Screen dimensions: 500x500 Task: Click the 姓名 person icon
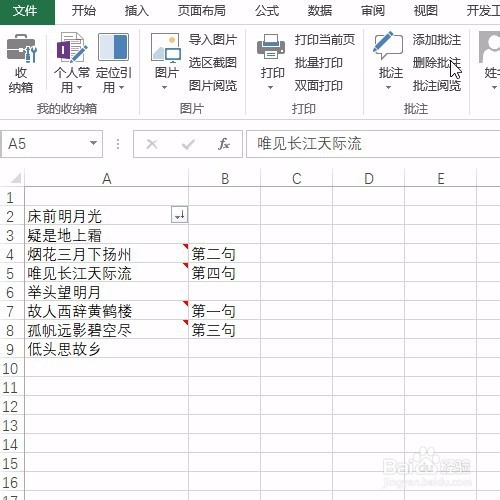click(489, 47)
